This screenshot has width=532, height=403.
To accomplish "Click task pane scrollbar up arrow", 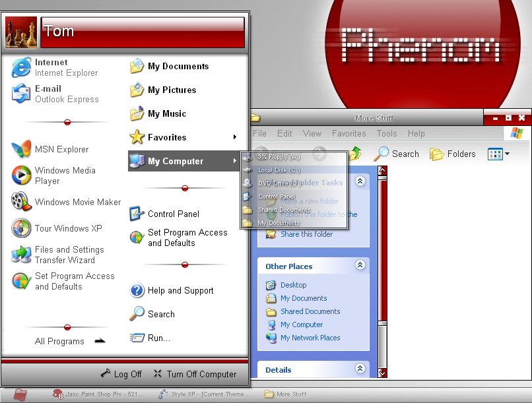I will 382,170.
